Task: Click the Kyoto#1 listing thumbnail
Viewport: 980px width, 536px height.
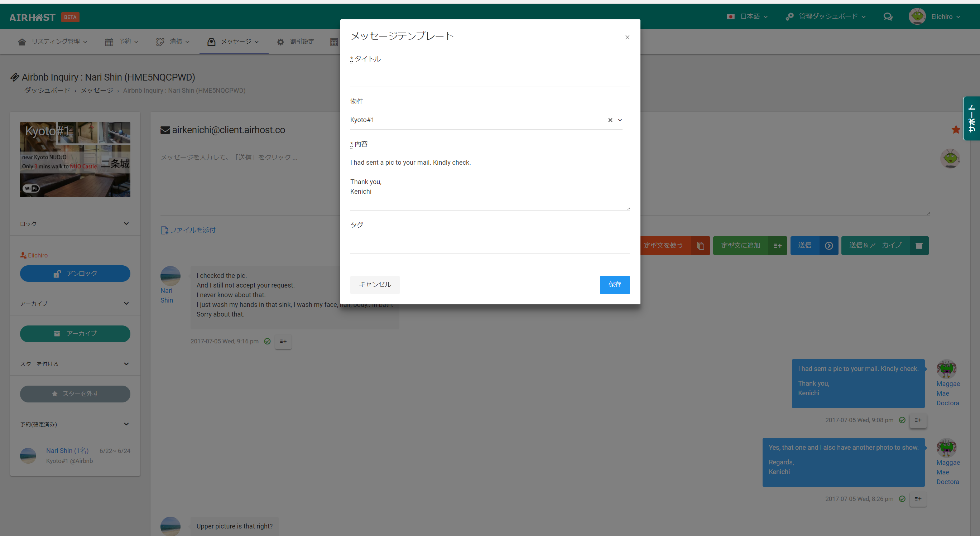Action: [75, 159]
